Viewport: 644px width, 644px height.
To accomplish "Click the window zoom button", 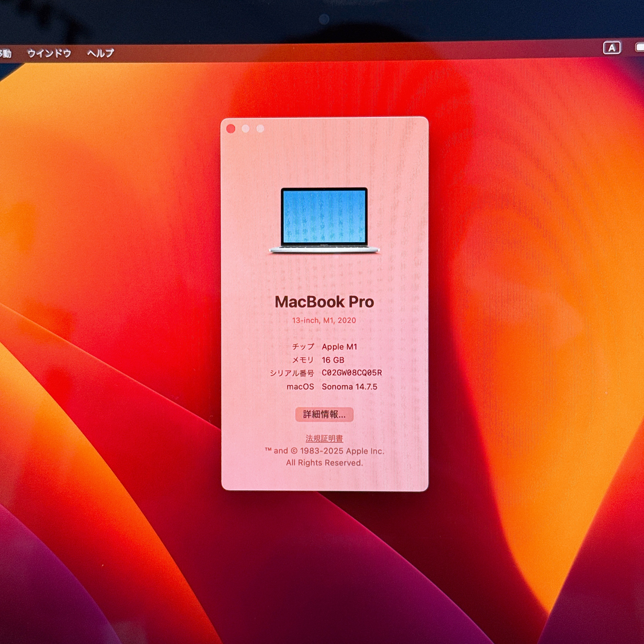I will pos(260,129).
